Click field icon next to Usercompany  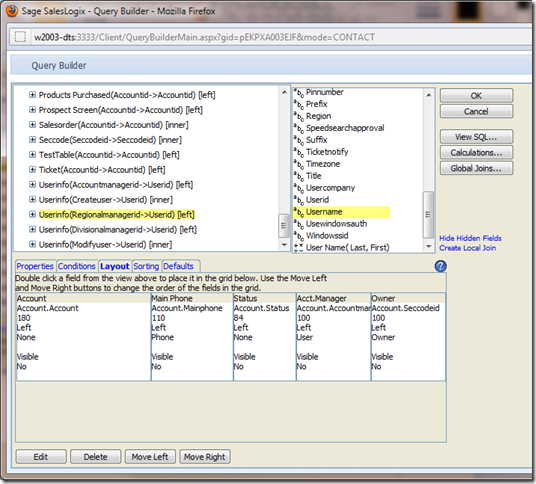click(299, 188)
